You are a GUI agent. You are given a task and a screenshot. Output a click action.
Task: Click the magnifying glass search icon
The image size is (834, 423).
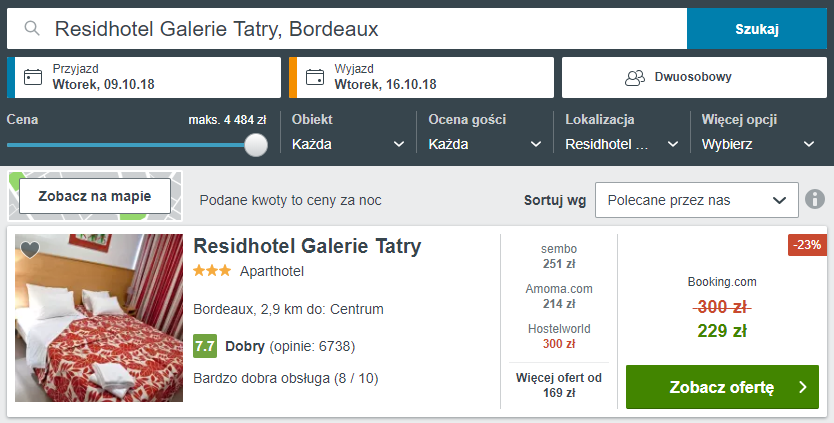(x=32, y=29)
